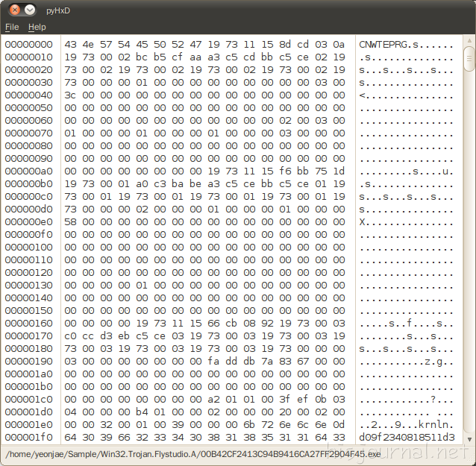Image resolution: width=476 pixels, height=466 pixels.
Task: Click ASCII '<' in row 00000040
Action: (x=362, y=95)
